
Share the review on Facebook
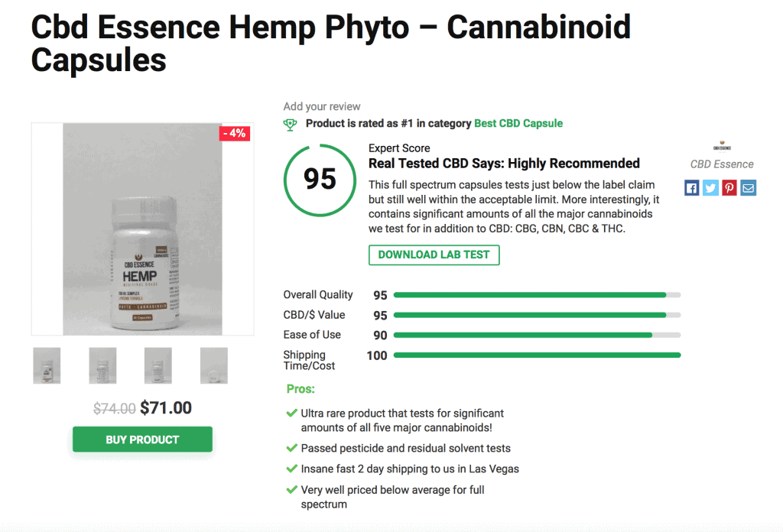(691, 187)
